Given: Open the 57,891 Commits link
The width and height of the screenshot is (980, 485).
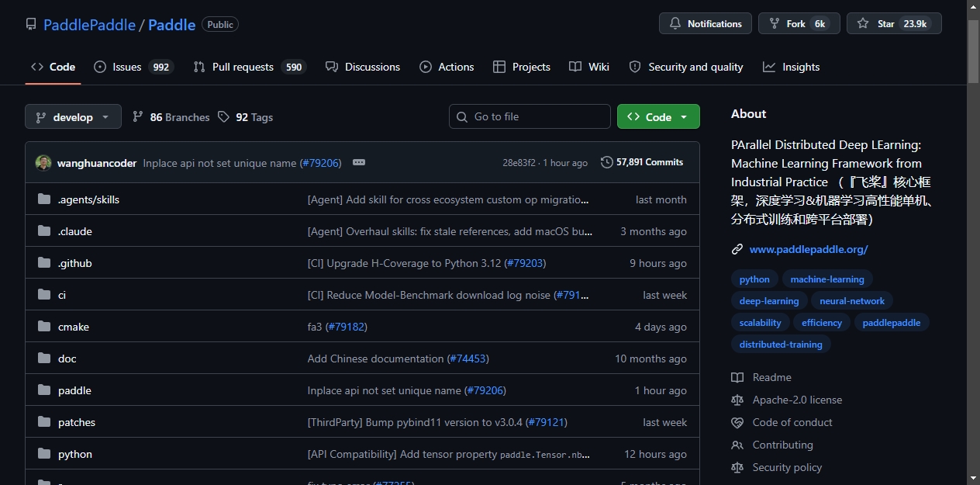Looking at the screenshot, I should pyautogui.click(x=642, y=162).
